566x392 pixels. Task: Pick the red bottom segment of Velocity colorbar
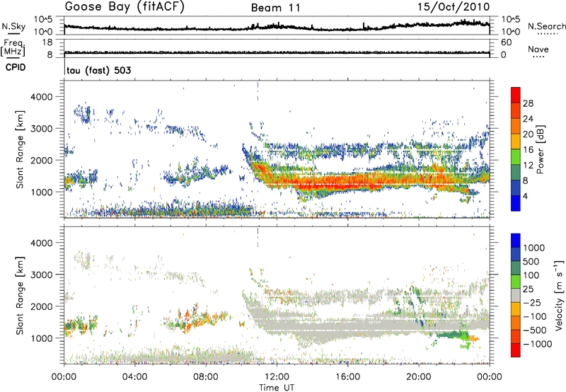(516, 350)
